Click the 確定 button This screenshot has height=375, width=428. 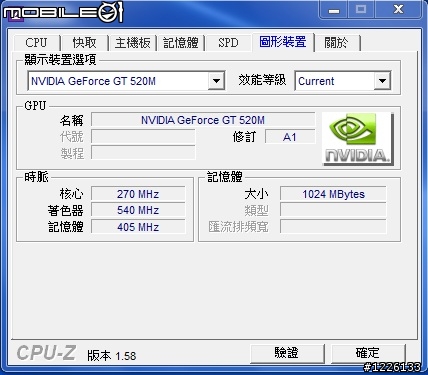(x=368, y=353)
